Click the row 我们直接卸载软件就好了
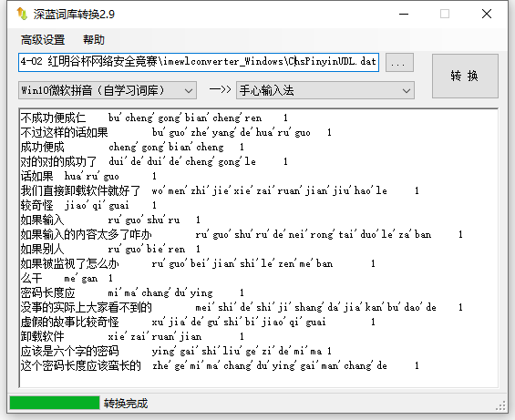The image size is (515, 420). [x=220, y=190]
